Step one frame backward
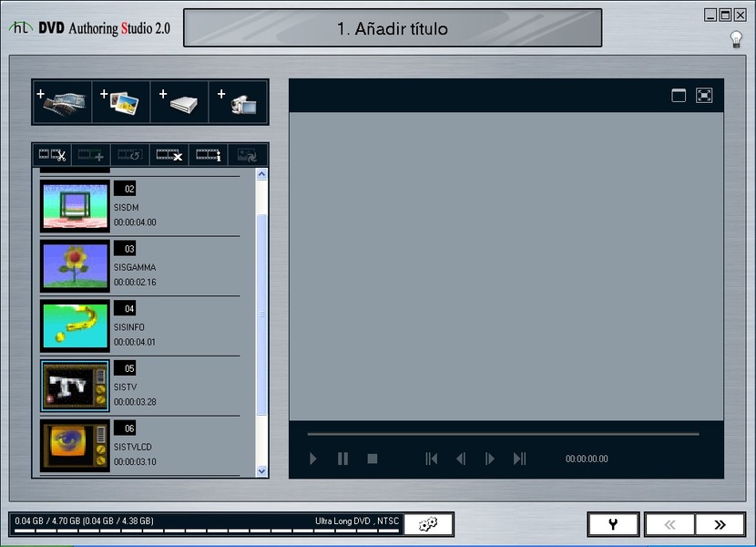 coord(461,459)
